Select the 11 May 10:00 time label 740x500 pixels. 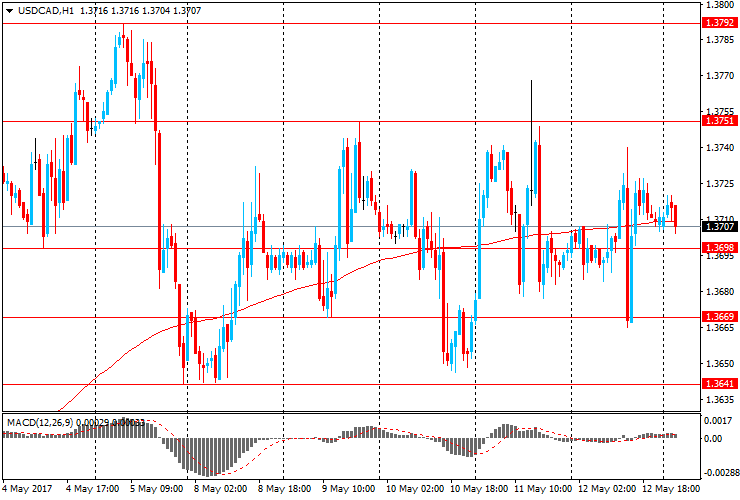(x=543, y=488)
